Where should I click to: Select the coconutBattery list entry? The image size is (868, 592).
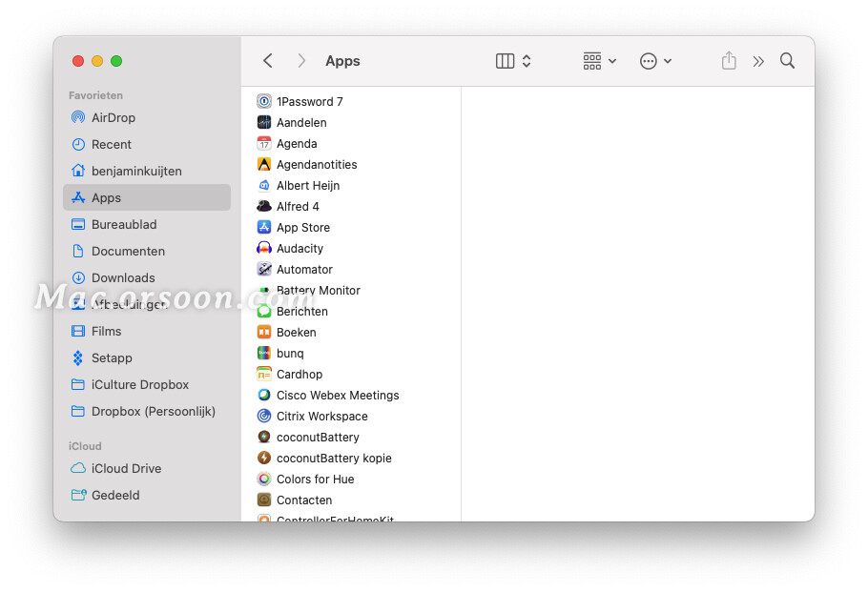351,437
